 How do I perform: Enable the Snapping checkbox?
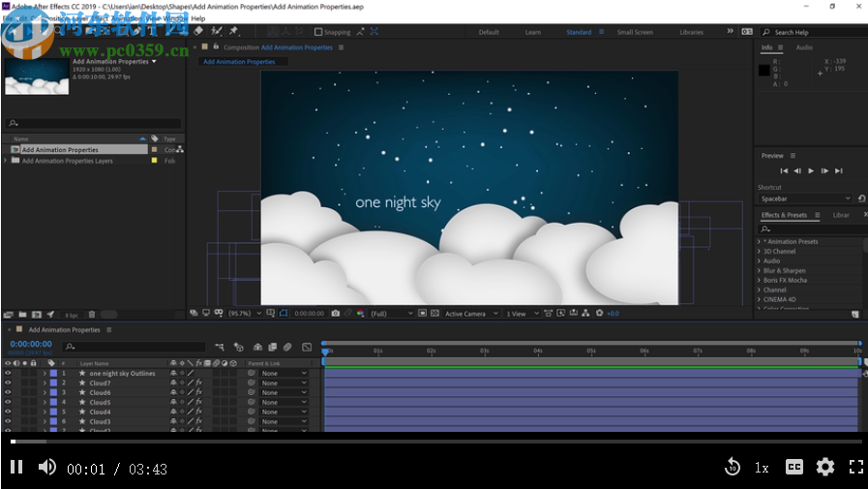[x=318, y=32]
